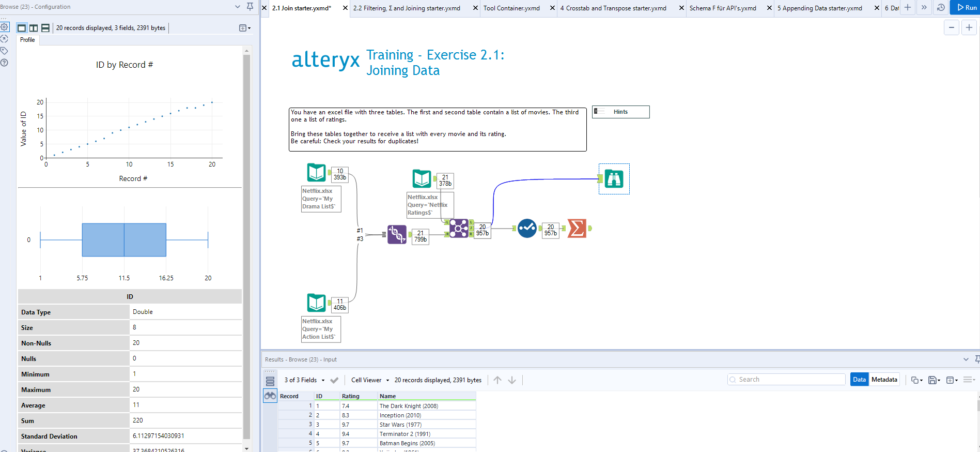Zoom out canvas with minus button
Viewport: 980px width, 452px height.
pos(952,27)
